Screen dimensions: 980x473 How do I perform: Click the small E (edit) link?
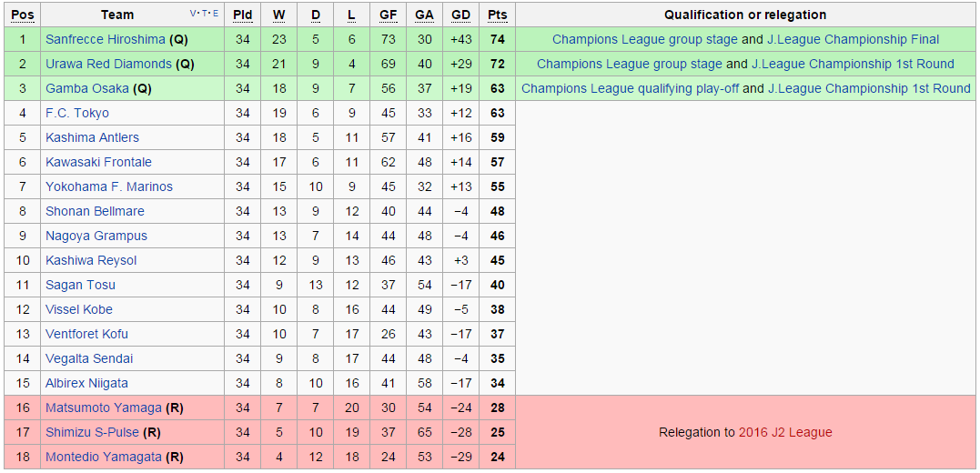pyautogui.click(x=215, y=14)
